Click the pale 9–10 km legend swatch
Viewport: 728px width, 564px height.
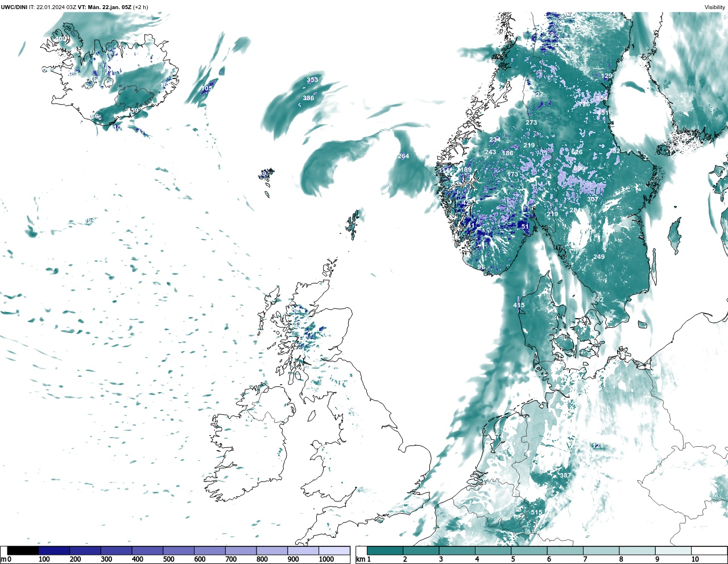673,550
